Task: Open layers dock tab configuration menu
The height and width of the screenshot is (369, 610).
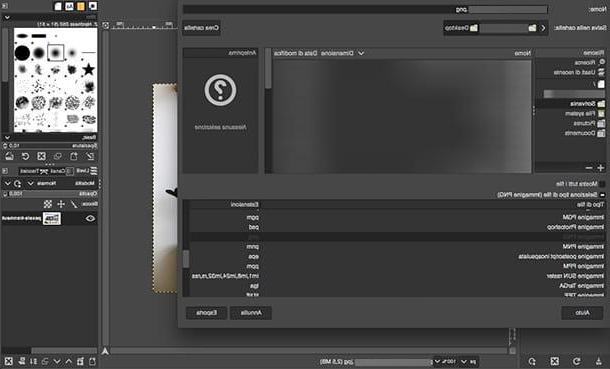Action: tap(5, 171)
